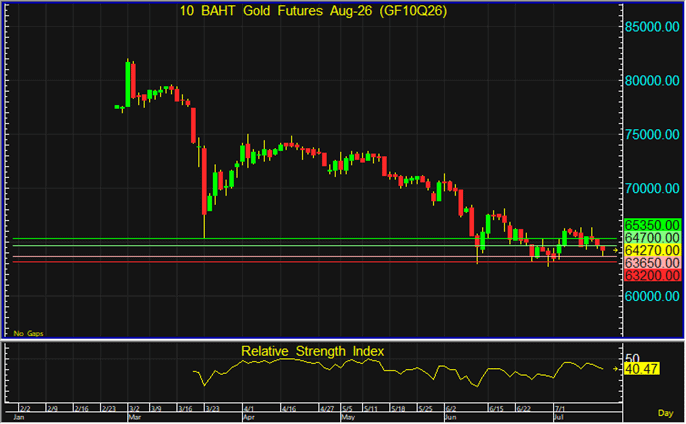Click the 64700.00 price tag

coord(652,238)
